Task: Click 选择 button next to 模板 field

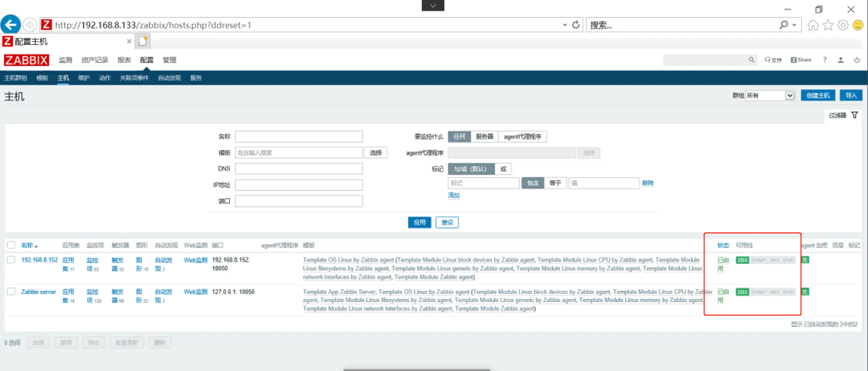Action: coord(376,152)
